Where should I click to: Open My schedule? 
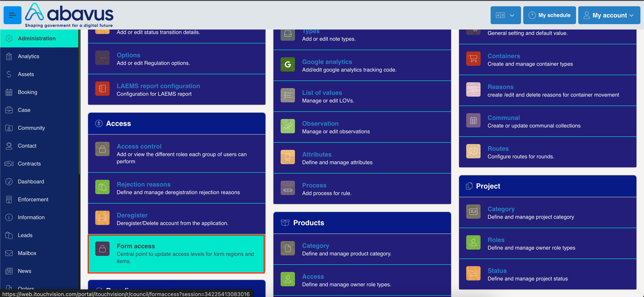(549, 15)
